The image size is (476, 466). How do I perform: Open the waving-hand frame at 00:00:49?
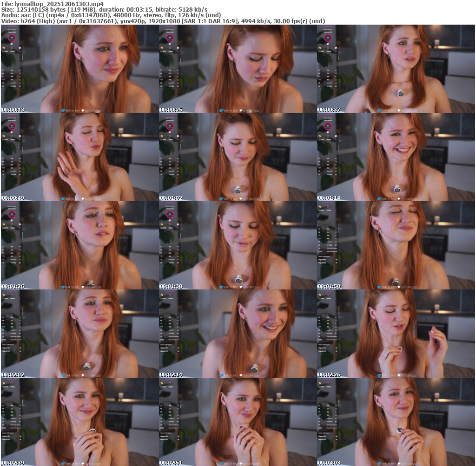pos(79,157)
